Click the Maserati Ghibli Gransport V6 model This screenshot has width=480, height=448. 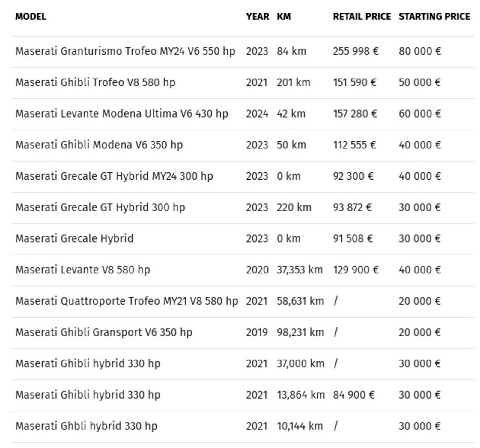point(104,332)
